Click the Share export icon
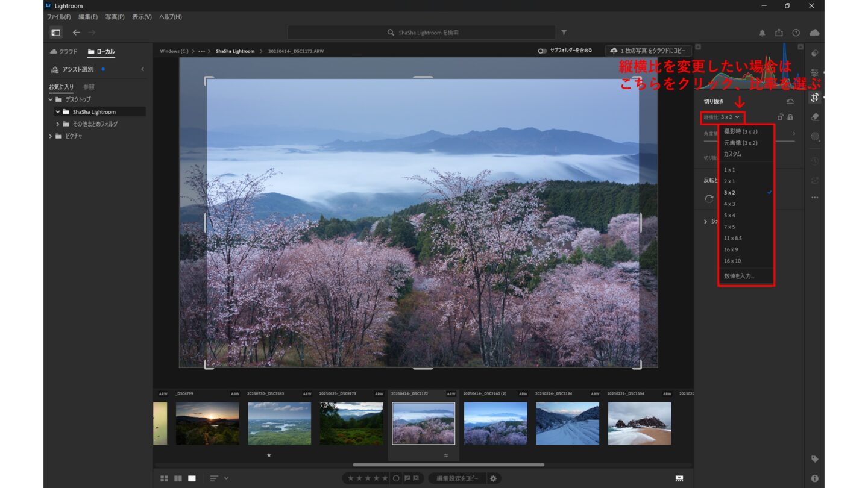Image resolution: width=868 pixels, height=488 pixels. (779, 33)
